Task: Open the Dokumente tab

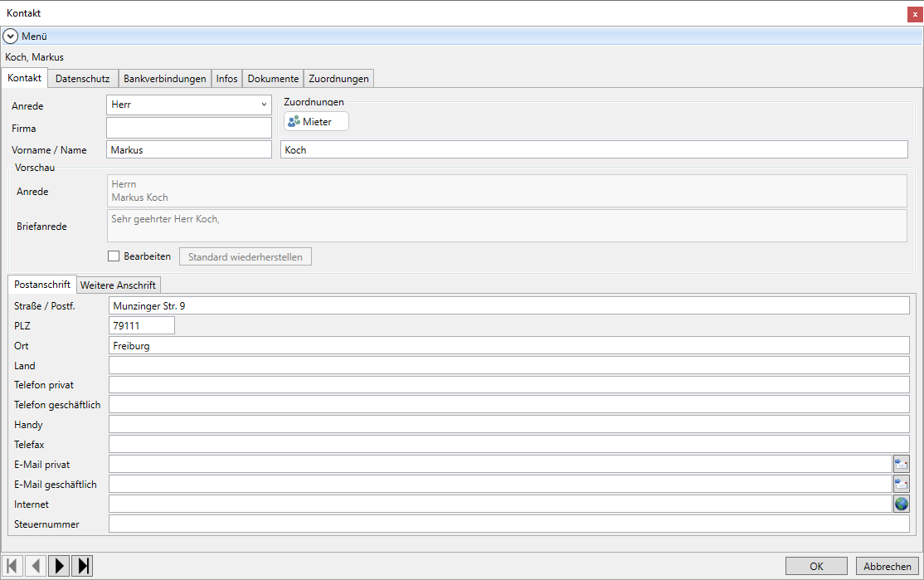Action: tap(273, 79)
